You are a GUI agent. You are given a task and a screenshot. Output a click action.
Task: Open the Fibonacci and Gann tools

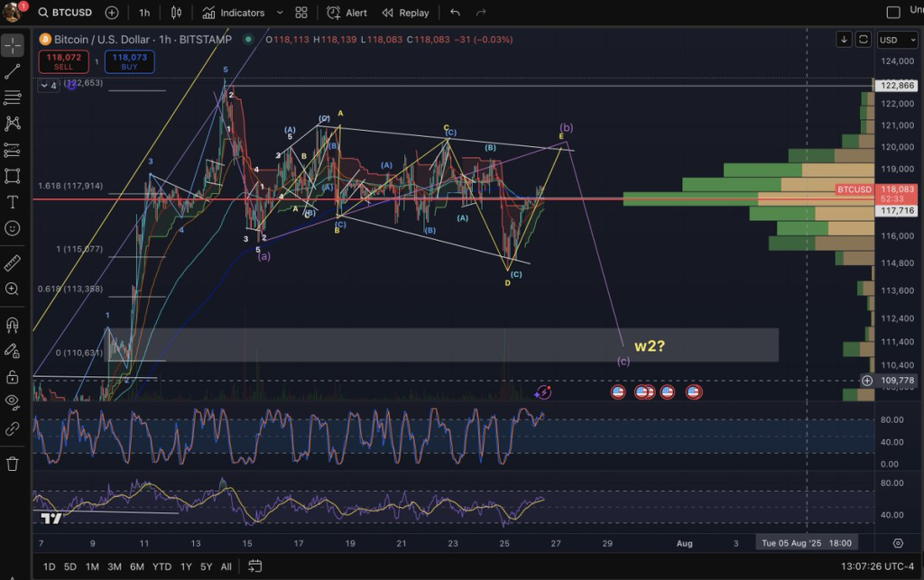[13, 97]
